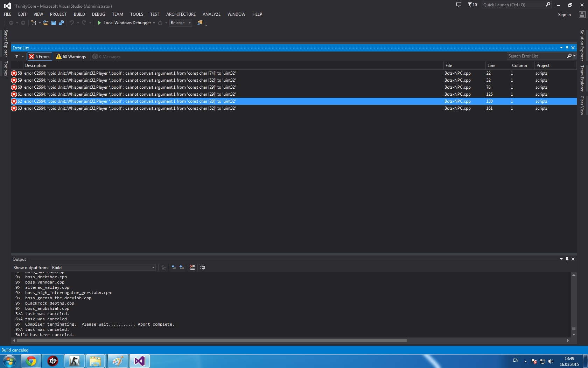Sort errors by File column header

[464, 66]
